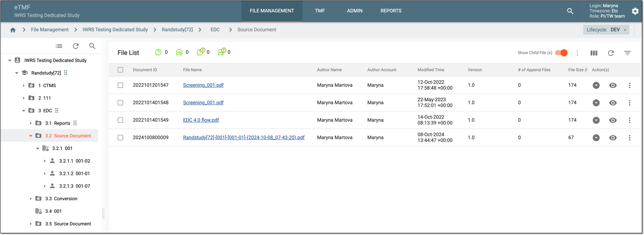
Task: Open column chooser icon in File List
Action: (x=594, y=53)
